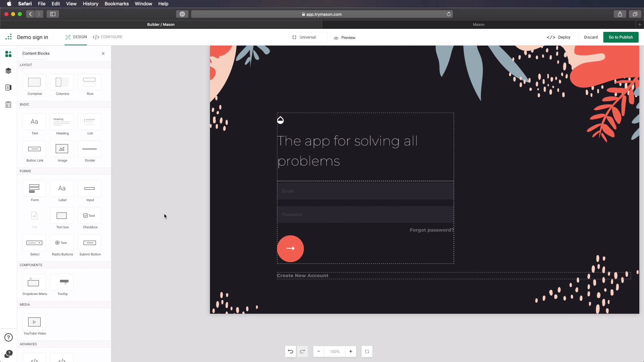The height and width of the screenshot is (362, 644).
Task: Select the Checkbox form block
Action: (90, 216)
